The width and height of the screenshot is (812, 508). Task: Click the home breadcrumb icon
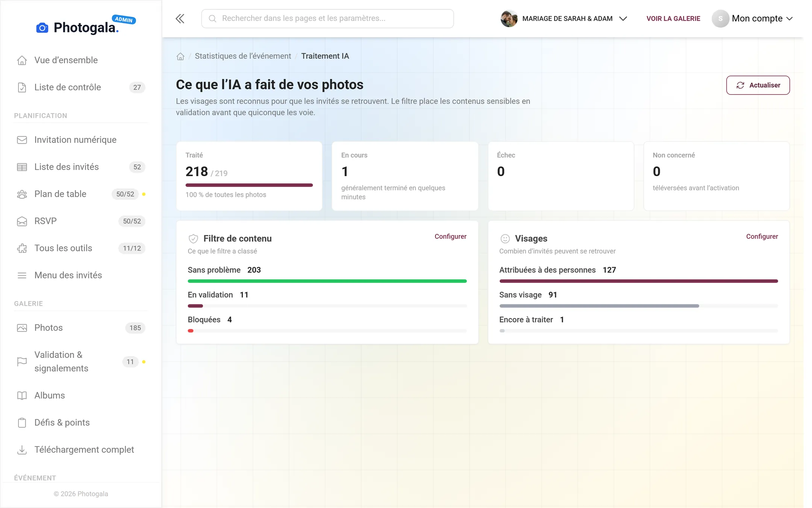click(x=180, y=56)
